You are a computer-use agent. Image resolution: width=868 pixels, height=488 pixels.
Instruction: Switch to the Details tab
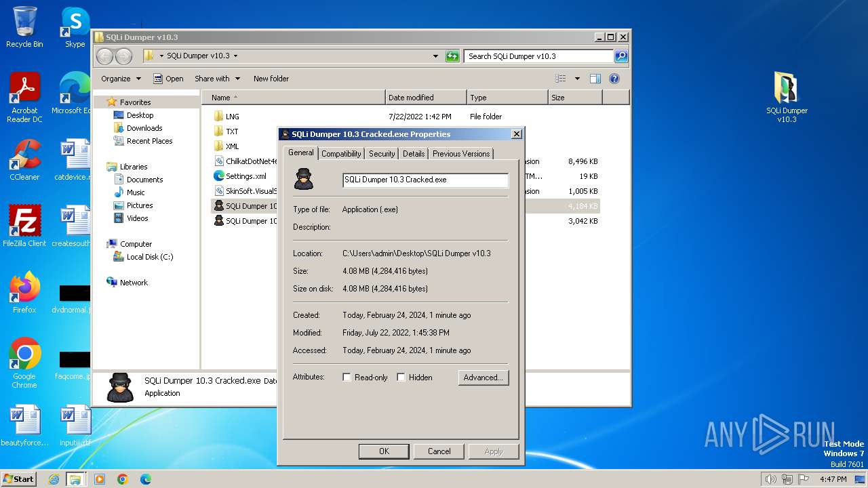[414, 154]
